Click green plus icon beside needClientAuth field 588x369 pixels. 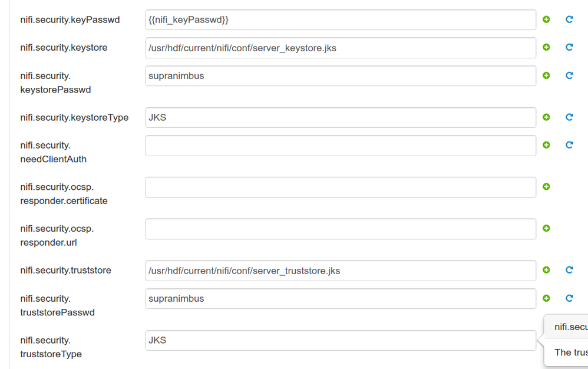(x=546, y=145)
